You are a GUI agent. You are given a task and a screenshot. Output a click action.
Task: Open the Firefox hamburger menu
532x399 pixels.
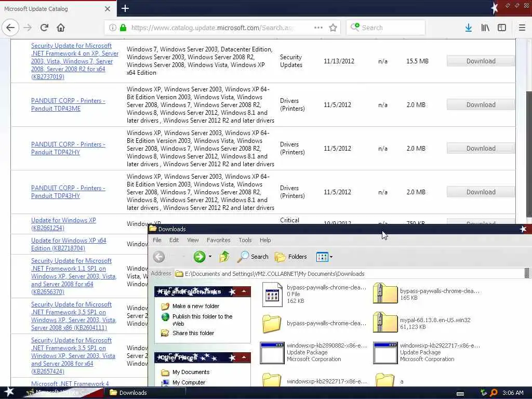[522, 28]
